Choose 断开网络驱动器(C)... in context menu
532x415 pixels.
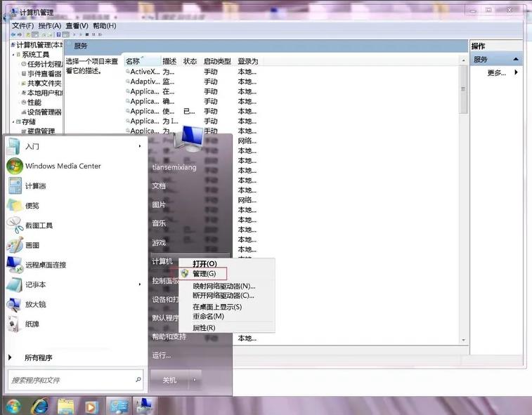[223, 296]
